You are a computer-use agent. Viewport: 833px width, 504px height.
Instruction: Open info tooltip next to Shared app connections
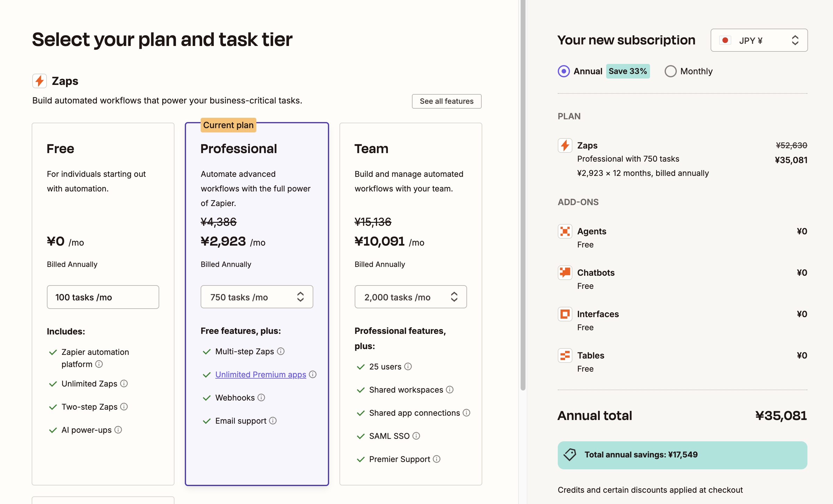point(466,413)
